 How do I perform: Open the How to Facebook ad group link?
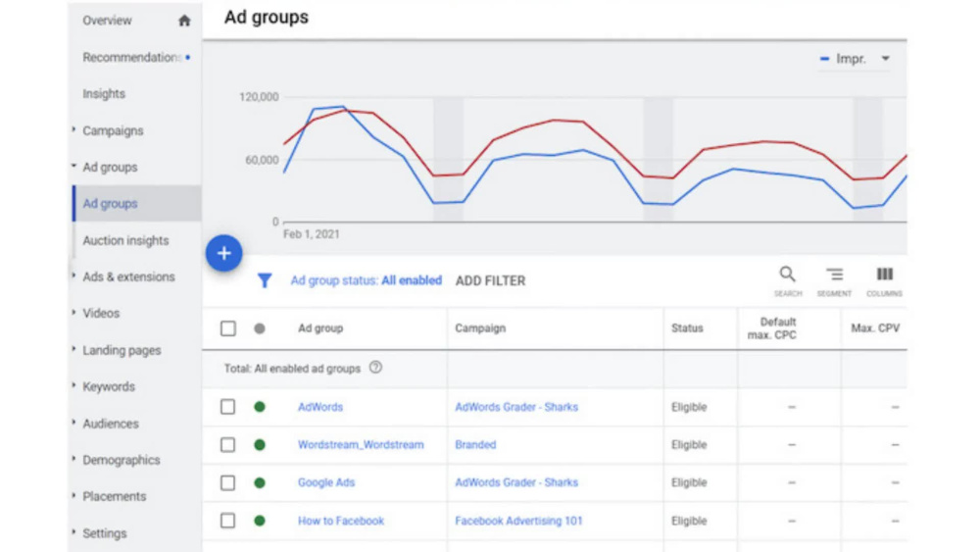341,521
